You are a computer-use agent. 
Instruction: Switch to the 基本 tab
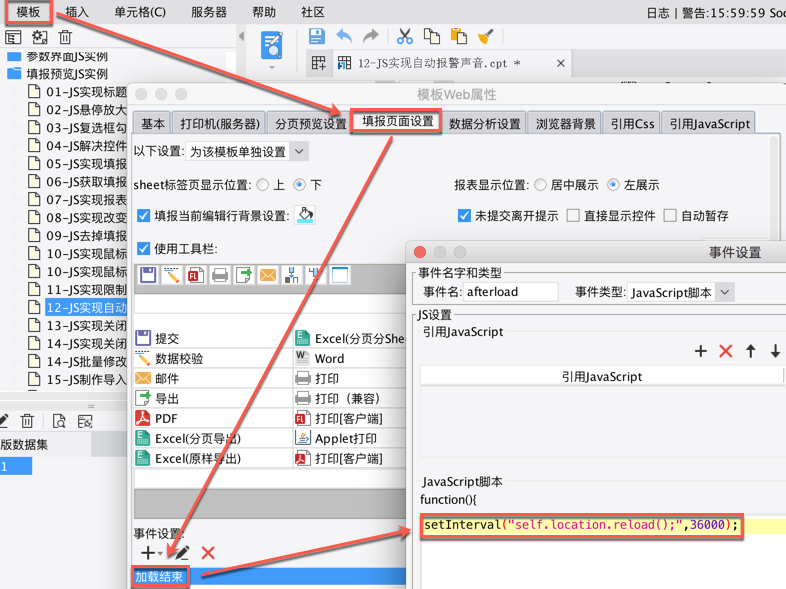click(x=153, y=123)
